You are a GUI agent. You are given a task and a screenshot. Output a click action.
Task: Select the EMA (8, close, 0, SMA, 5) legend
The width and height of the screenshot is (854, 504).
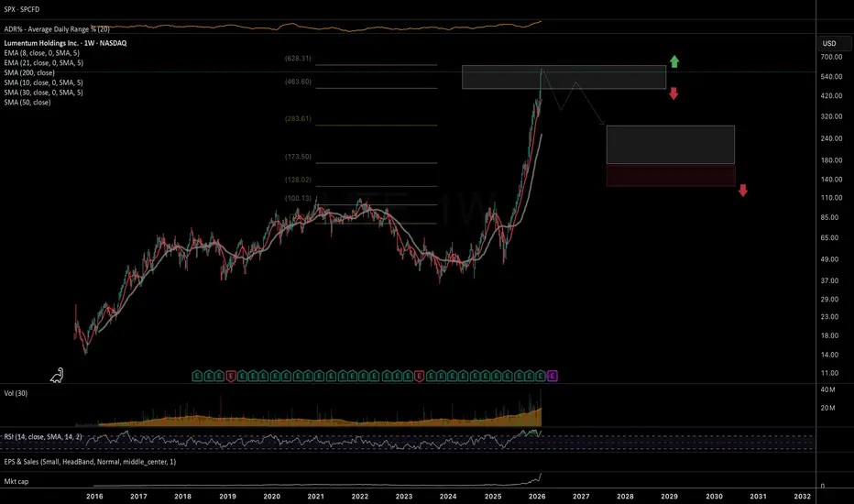41,53
